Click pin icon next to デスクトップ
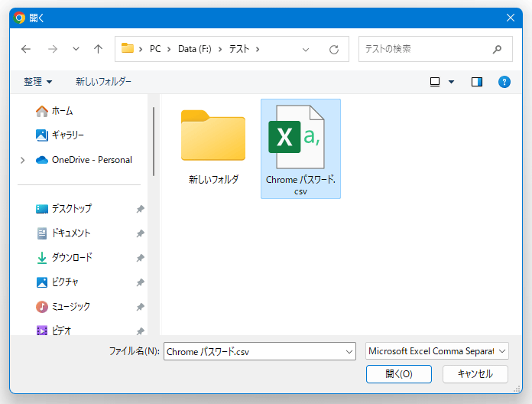532x404 pixels. tap(141, 209)
